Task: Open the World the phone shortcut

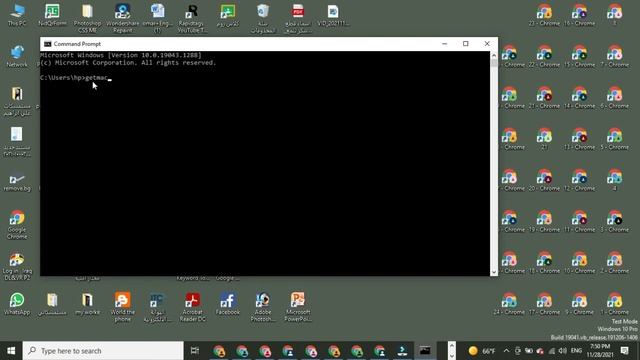Action: tap(122, 307)
